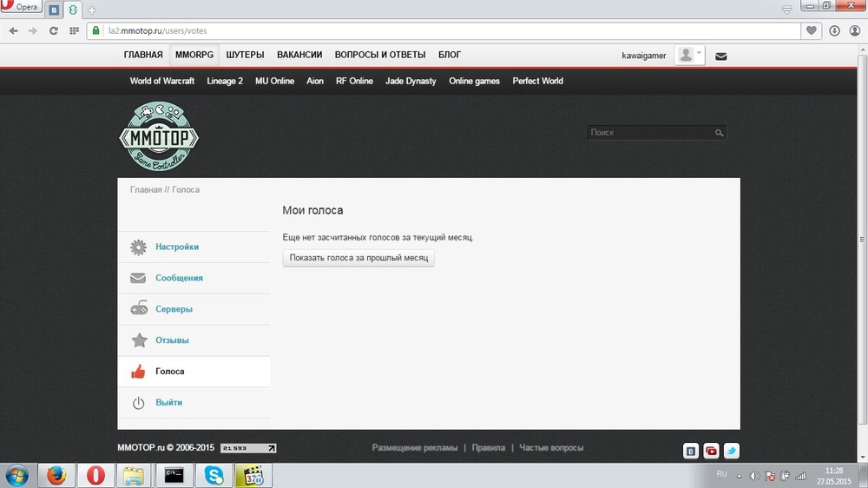Click the Выйти logout link
This screenshot has height=488, width=868.
coord(168,403)
